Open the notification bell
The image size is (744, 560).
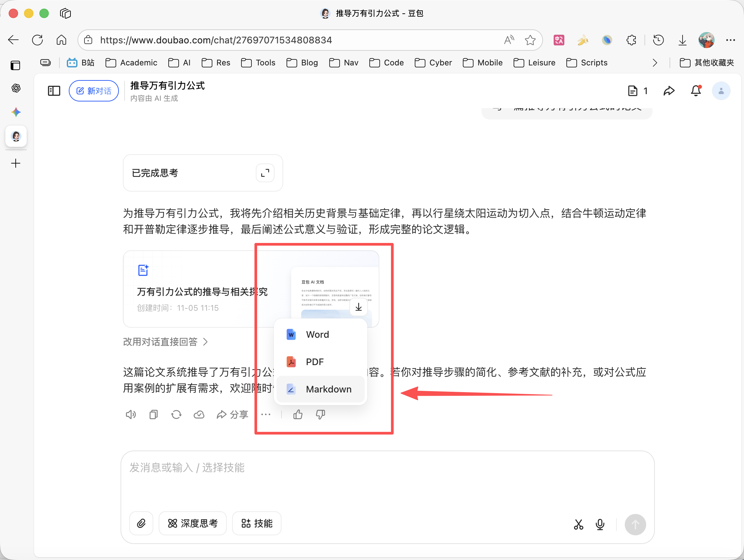coord(696,91)
